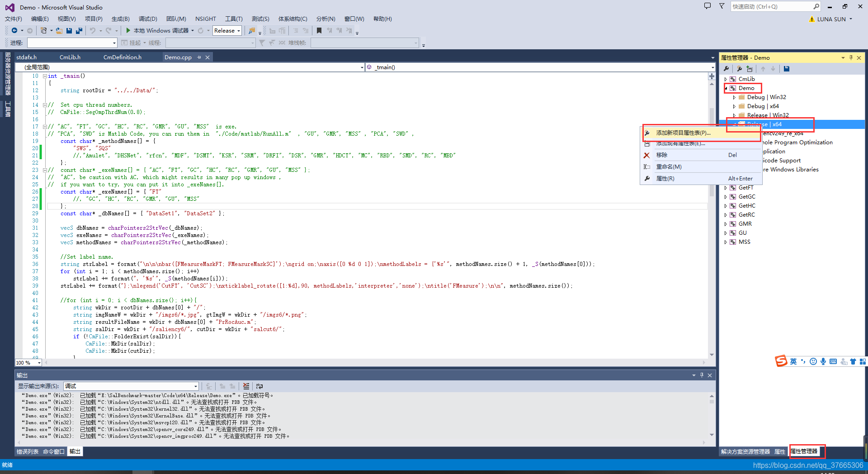Image resolution: width=868 pixels, height=474 pixels.
Task: Click auto-hide pin on Output panel
Action: tap(702, 375)
